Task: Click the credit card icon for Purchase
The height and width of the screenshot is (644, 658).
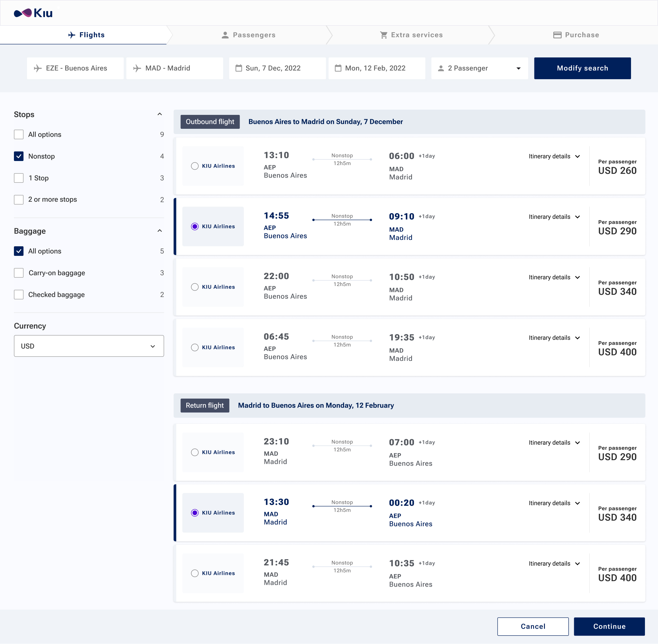Action: 557,35
